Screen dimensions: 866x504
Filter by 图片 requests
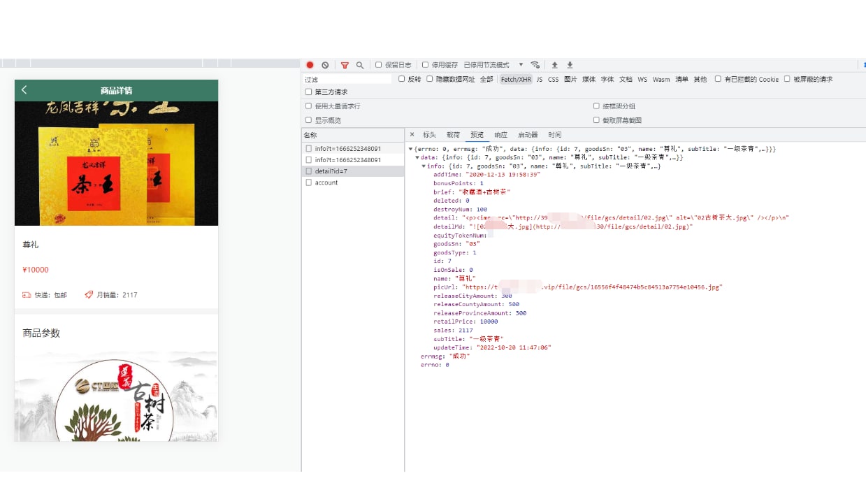(x=570, y=80)
